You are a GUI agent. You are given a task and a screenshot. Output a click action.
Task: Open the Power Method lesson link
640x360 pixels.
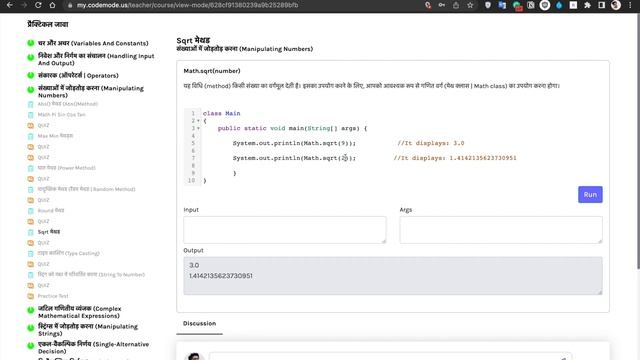[x=67, y=168]
